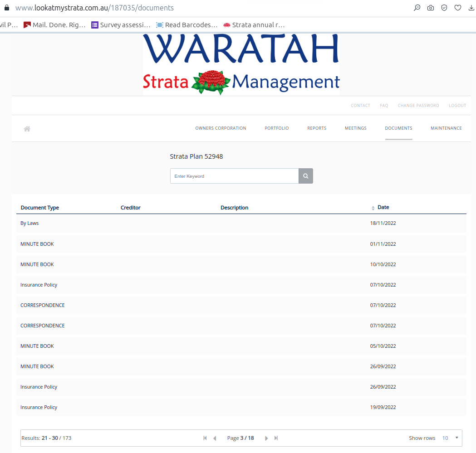The width and height of the screenshot is (476, 453).
Task: Open the Owners Corporation menu
Action: [221, 128]
